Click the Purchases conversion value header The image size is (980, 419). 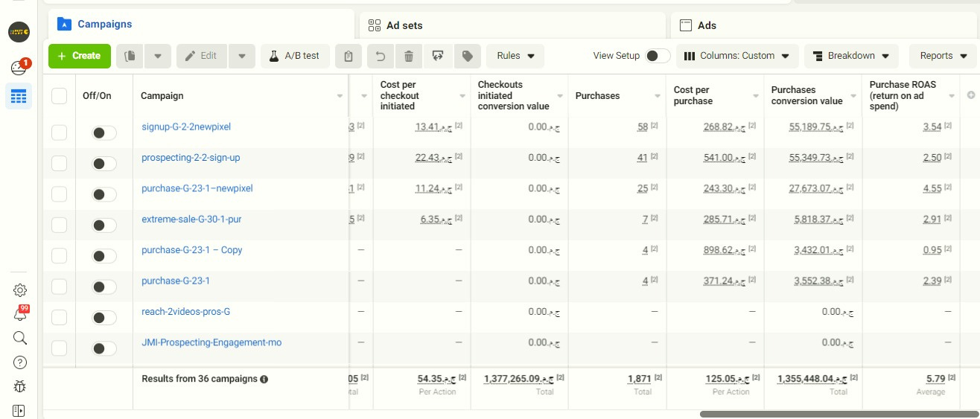click(807, 95)
